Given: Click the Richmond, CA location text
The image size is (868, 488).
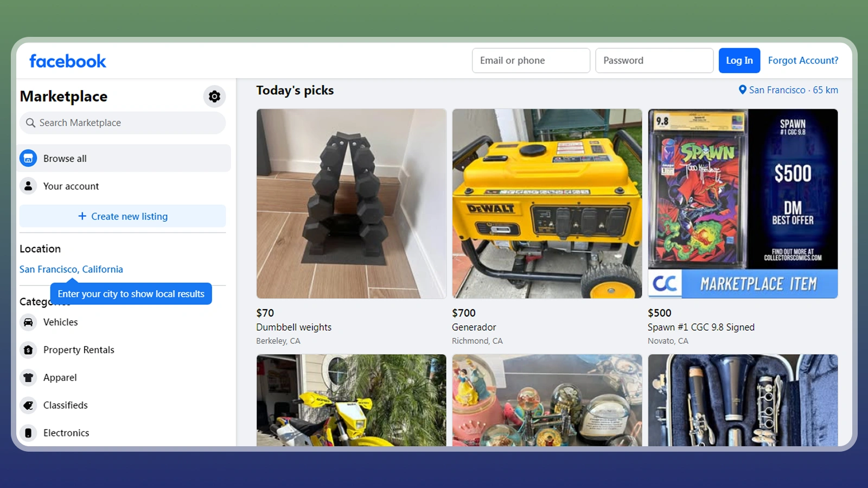Looking at the screenshot, I should [477, 341].
